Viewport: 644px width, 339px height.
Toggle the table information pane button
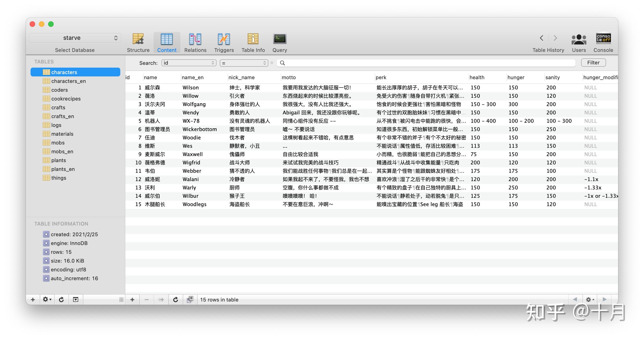[x=75, y=299]
